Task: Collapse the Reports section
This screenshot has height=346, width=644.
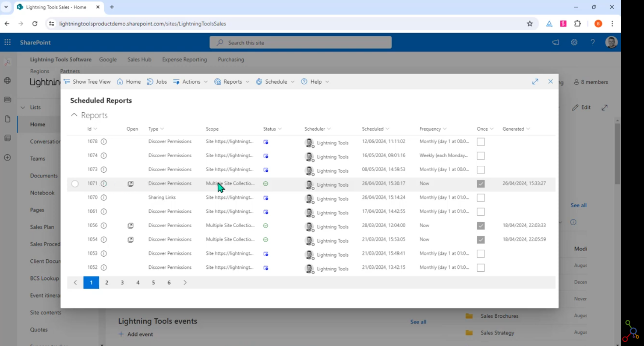Action: click(x=74, y=115)
